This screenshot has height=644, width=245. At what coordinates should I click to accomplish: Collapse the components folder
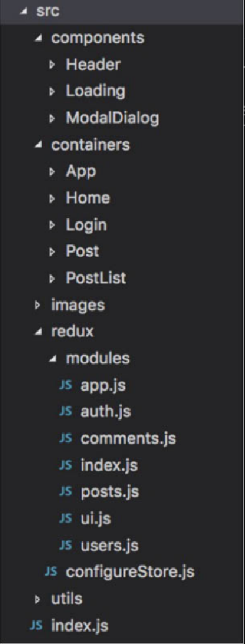tap(38, 38)
